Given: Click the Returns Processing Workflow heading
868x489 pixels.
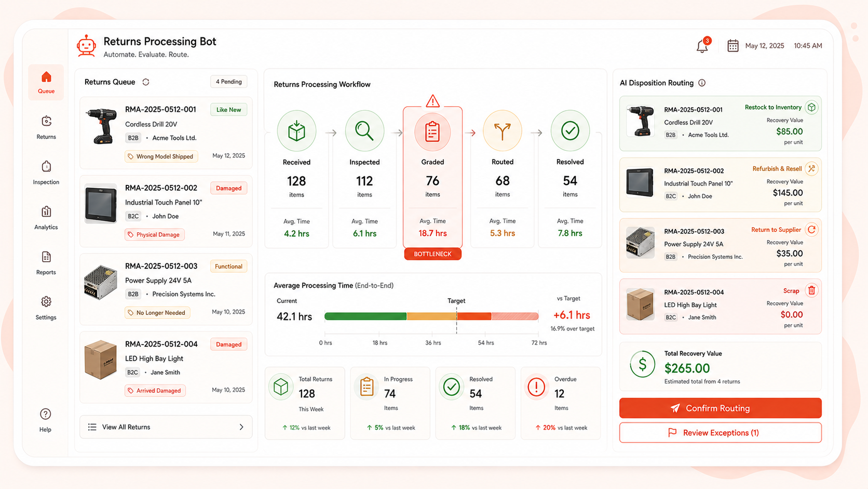Looking at the screenshot, I should coord(322,85).
